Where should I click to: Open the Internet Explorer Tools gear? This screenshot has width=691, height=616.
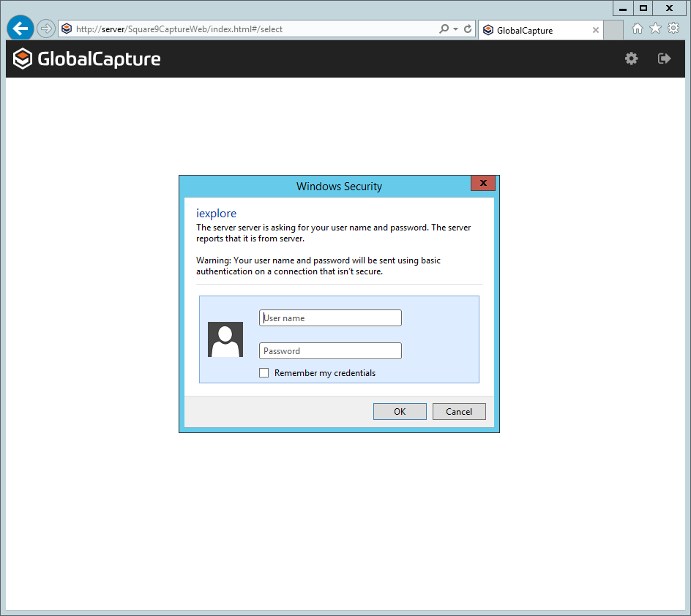(x=673, y=29)
